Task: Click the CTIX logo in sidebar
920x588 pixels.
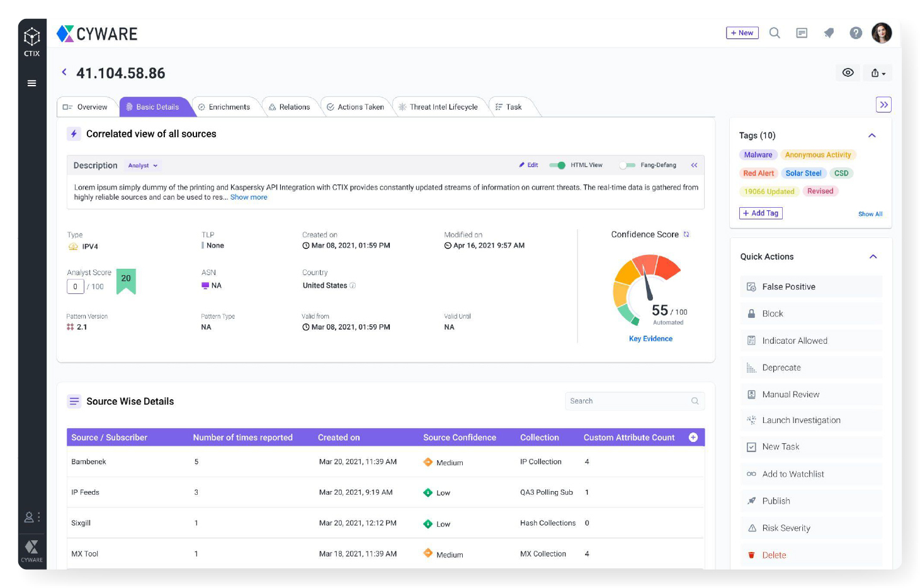Action: pos(32,41)
